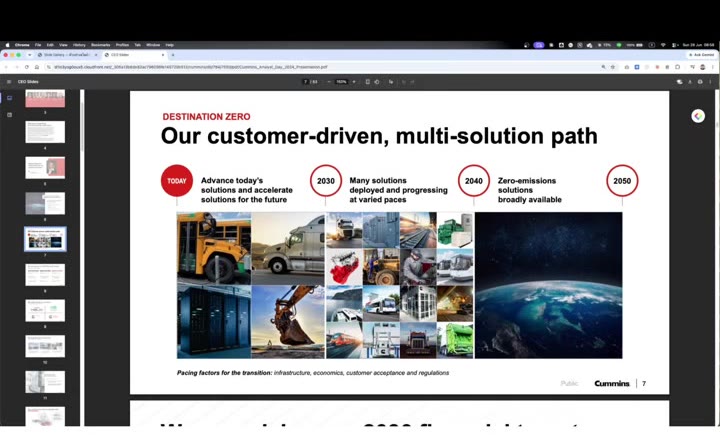This screenshot has width=720, height=444.
Task: Open the battery status menu
Action: [635, 45]
